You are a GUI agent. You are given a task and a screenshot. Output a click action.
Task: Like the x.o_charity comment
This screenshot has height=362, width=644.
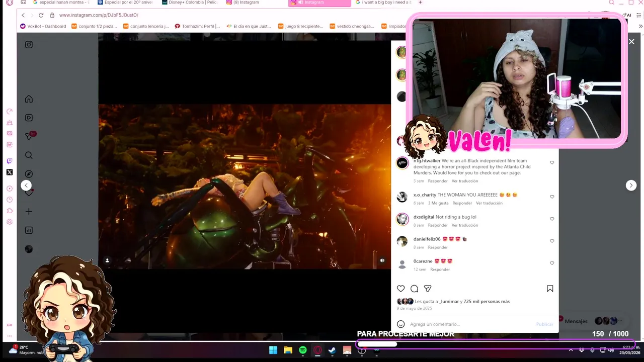pyautogui.click(x=552, y=197)
